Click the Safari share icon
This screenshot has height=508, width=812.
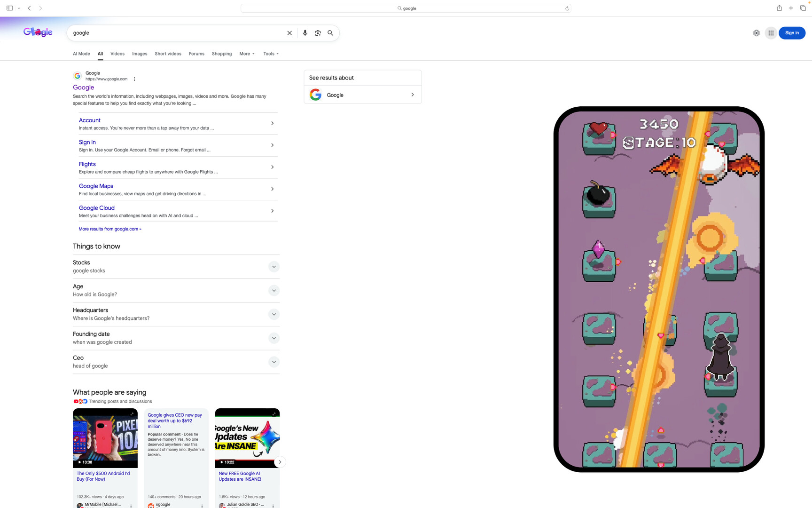pos(779,8)
